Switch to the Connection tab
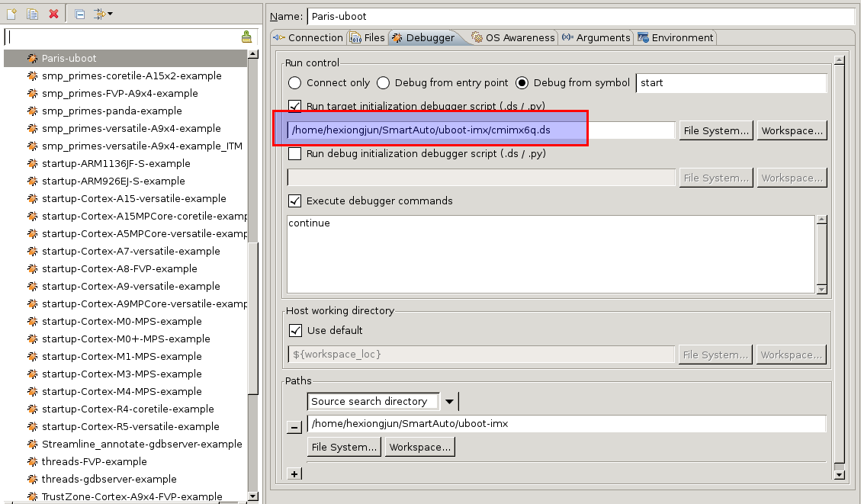Viewport: 861px width, 504px height. click(x=308, y=37)
